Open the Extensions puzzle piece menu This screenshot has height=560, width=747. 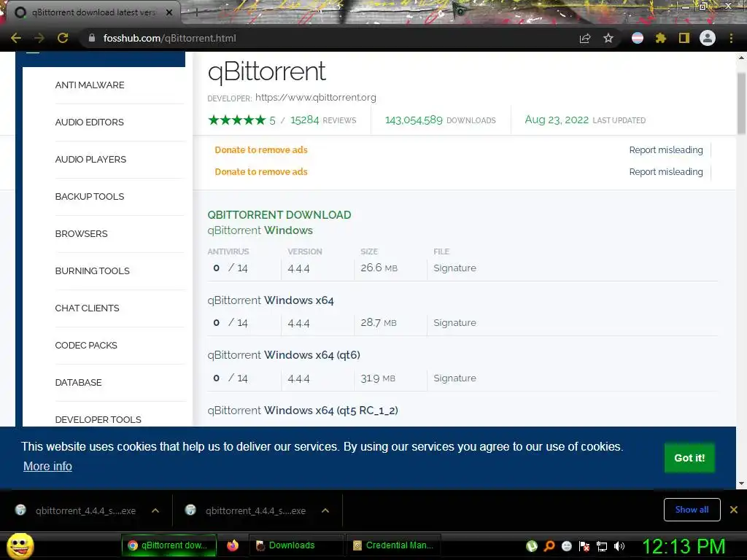point(660,38)
